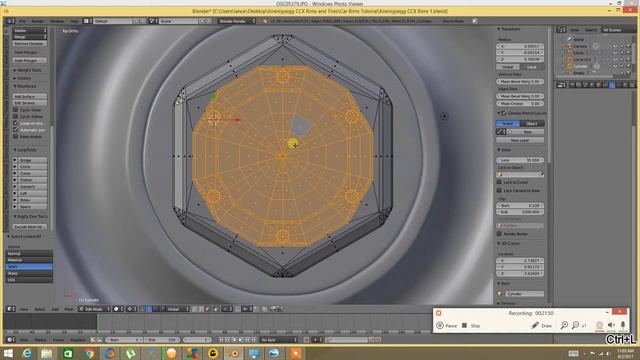Toggle visibility eye for Camera in the outliner
Viewport: 640px width, 360px height.
[615, 46]
